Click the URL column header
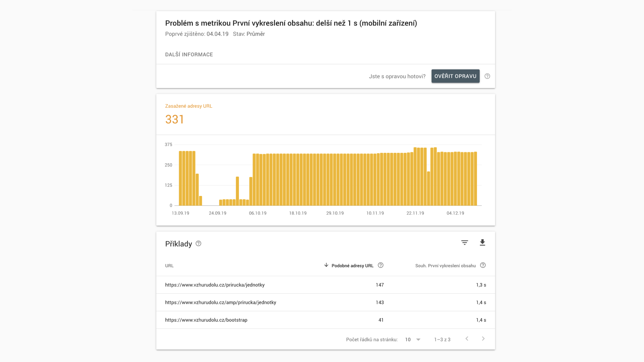Image resolution: width=644 pixels, height=362 pixels. pos(169,266)
